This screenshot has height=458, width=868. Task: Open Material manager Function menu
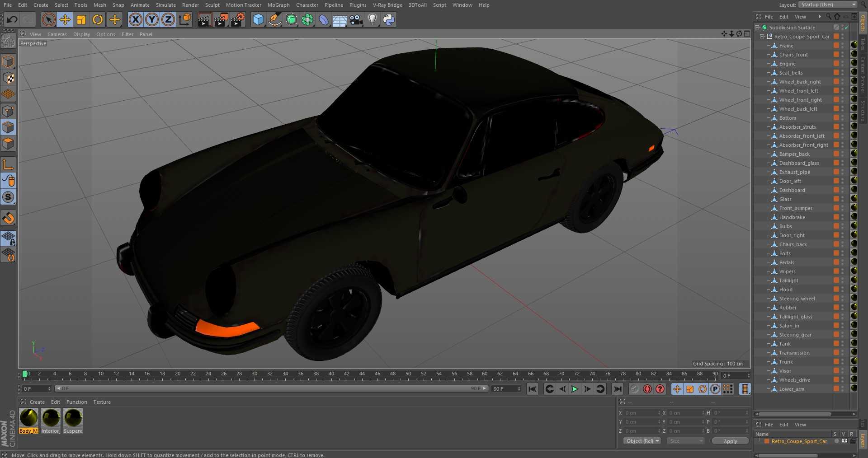tap(76, 402)
